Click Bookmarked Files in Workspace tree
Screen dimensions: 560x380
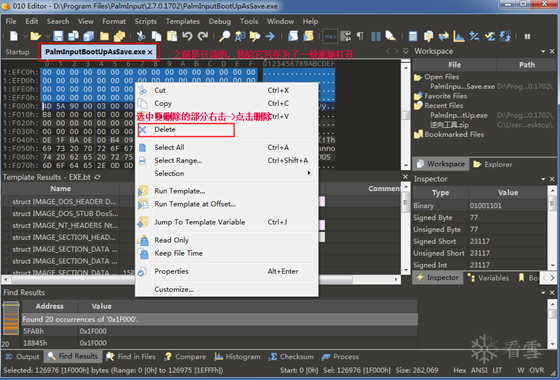[449, 135]
